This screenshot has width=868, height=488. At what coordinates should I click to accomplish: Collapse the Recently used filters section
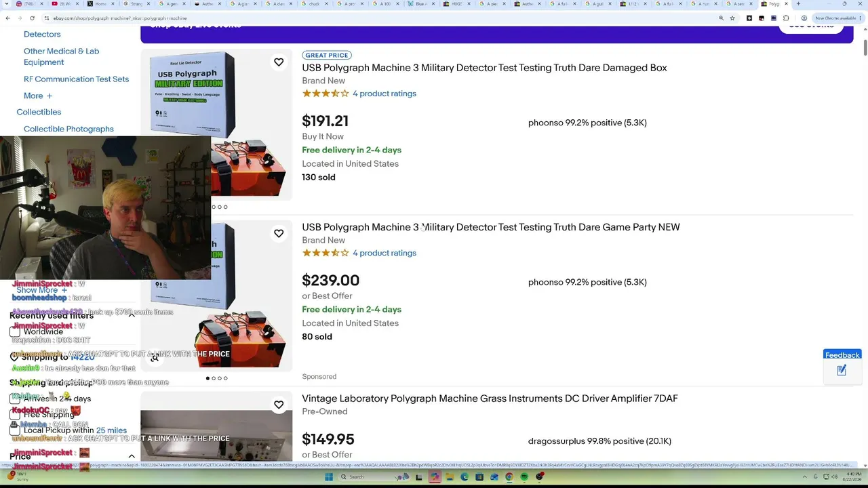132,316
